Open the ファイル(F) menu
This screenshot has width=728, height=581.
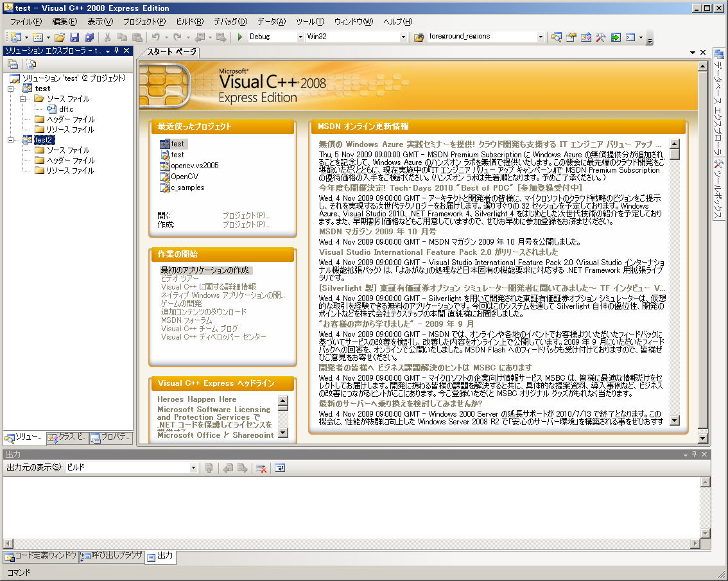[x=26, y=22]
